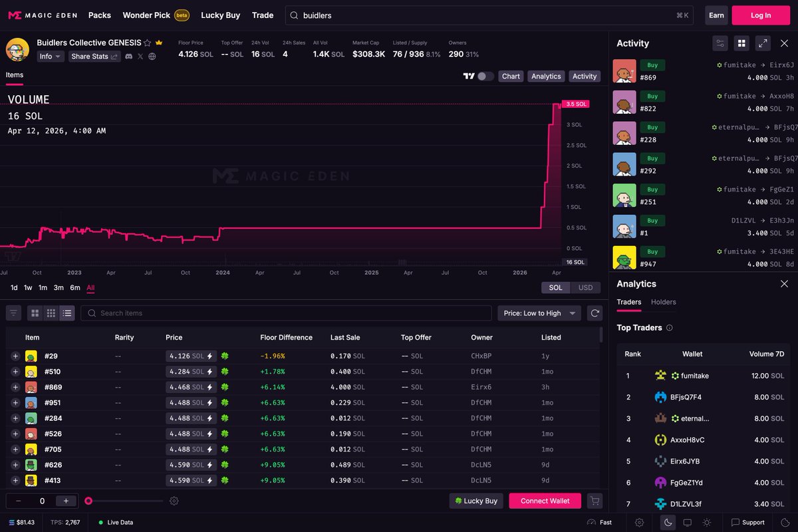Set chart range to 3m
This screenshot has width=798, height=532.
[x=59, y=288]
